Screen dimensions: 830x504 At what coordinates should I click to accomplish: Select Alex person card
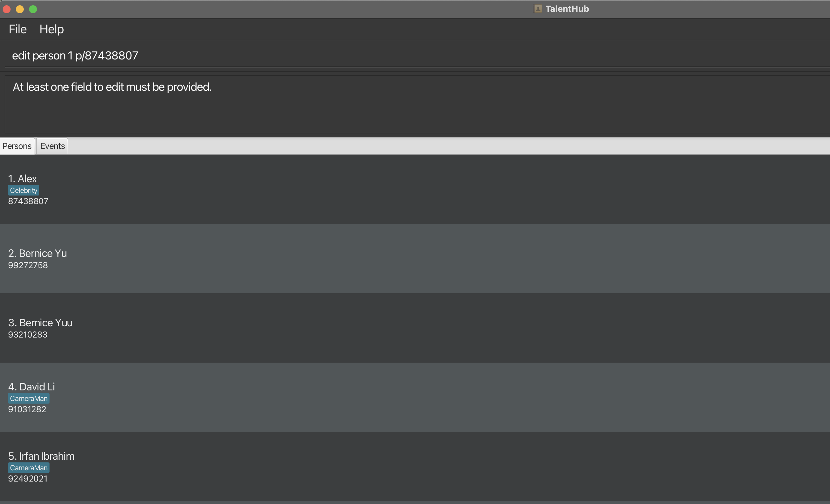tap(404, 189)
